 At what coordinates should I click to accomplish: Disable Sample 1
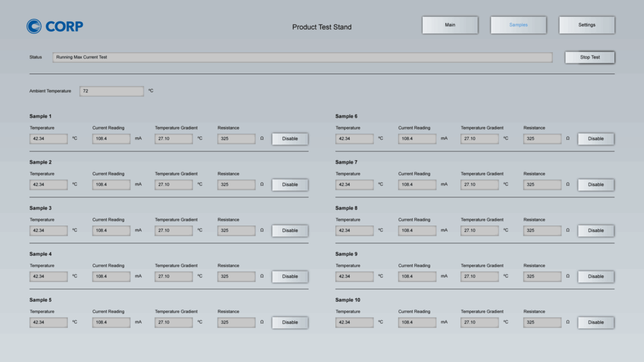pos(290,139)
